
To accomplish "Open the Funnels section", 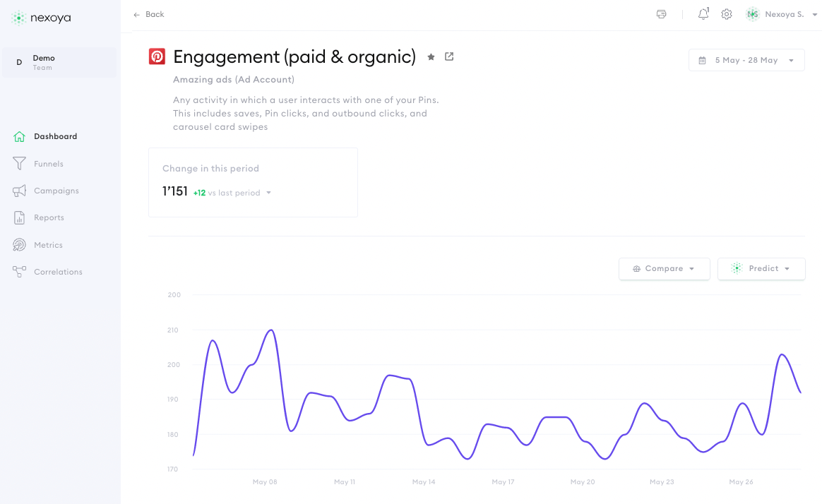I will click(x=48, y=164).
